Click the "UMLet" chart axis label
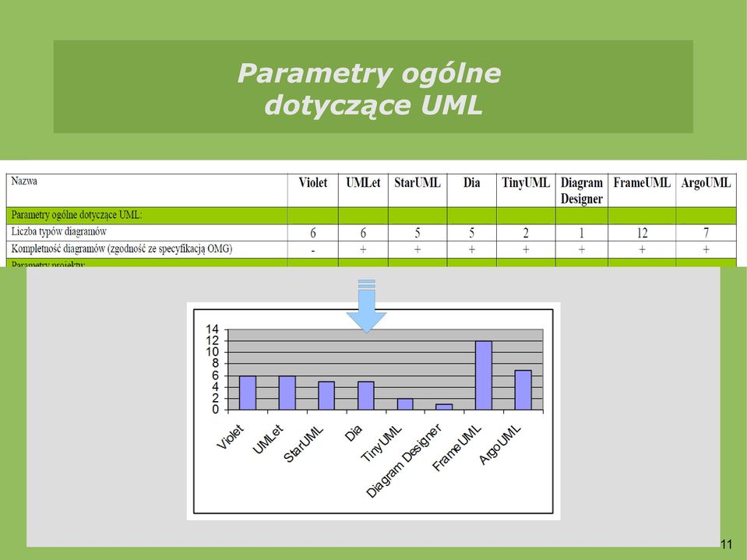 [268, 439]
